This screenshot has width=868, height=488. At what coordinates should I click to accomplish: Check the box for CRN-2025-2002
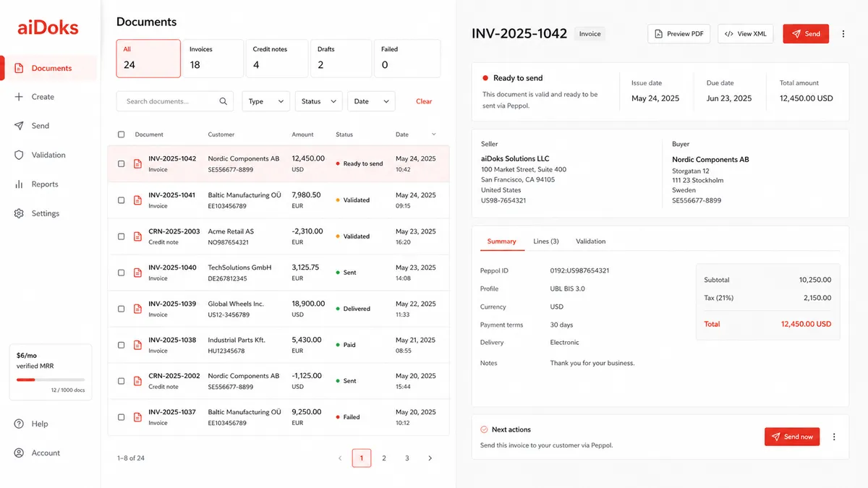tap(121, 381)
